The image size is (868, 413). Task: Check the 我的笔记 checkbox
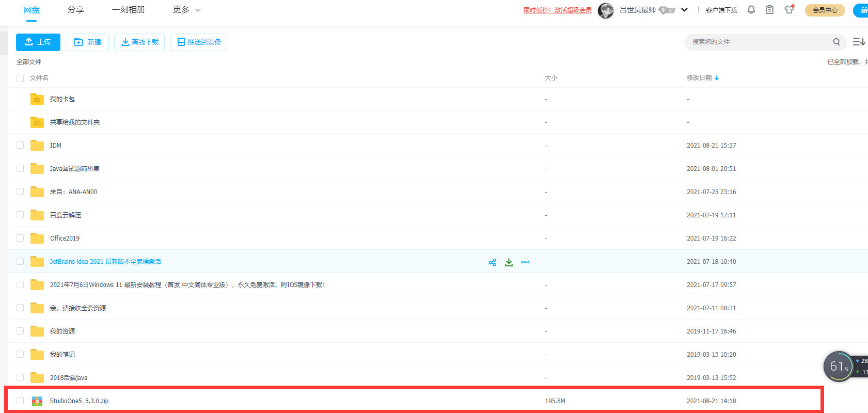(20, 354)
